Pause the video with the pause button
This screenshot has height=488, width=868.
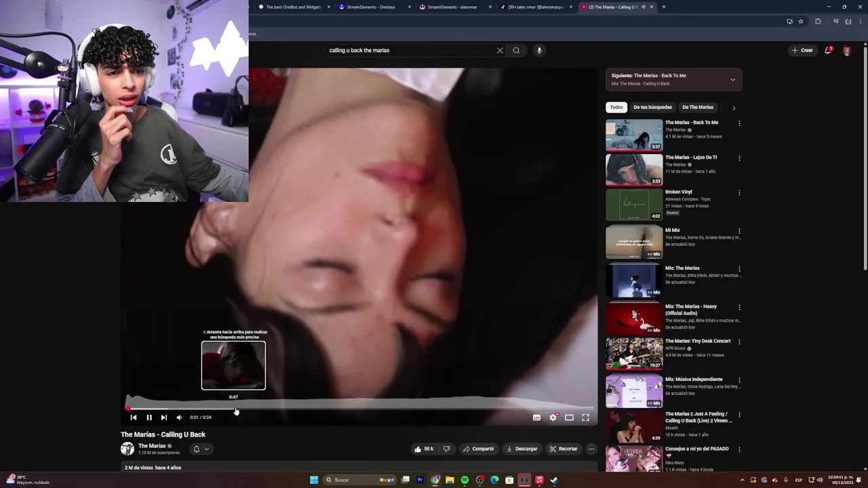tap(149, 418)
